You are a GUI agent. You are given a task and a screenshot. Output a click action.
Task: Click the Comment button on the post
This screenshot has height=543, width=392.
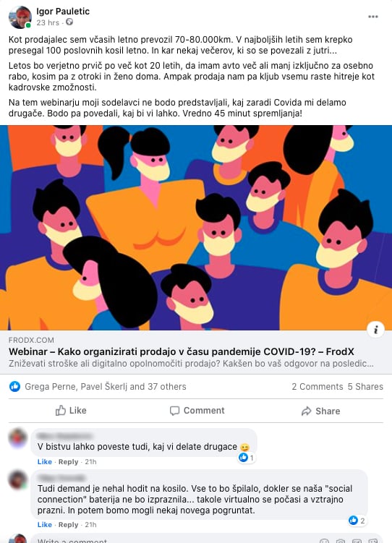[x=197, y=411]
